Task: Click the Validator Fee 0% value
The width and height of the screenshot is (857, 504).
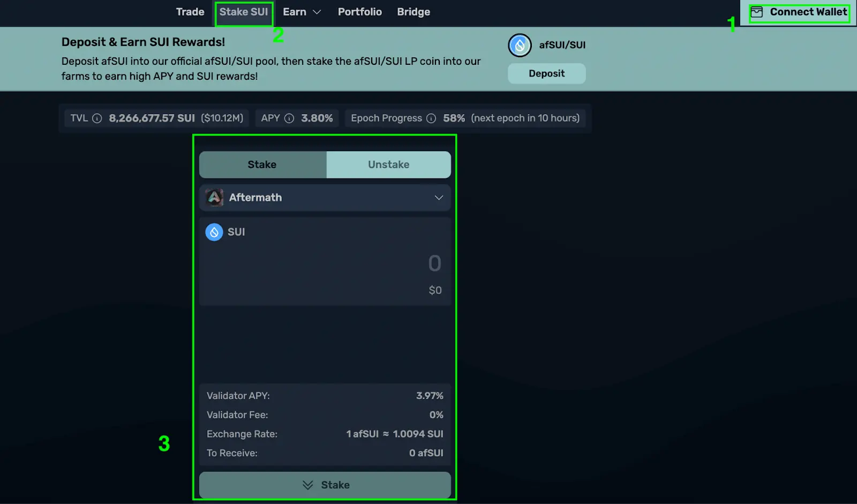Action: (437, 415)
